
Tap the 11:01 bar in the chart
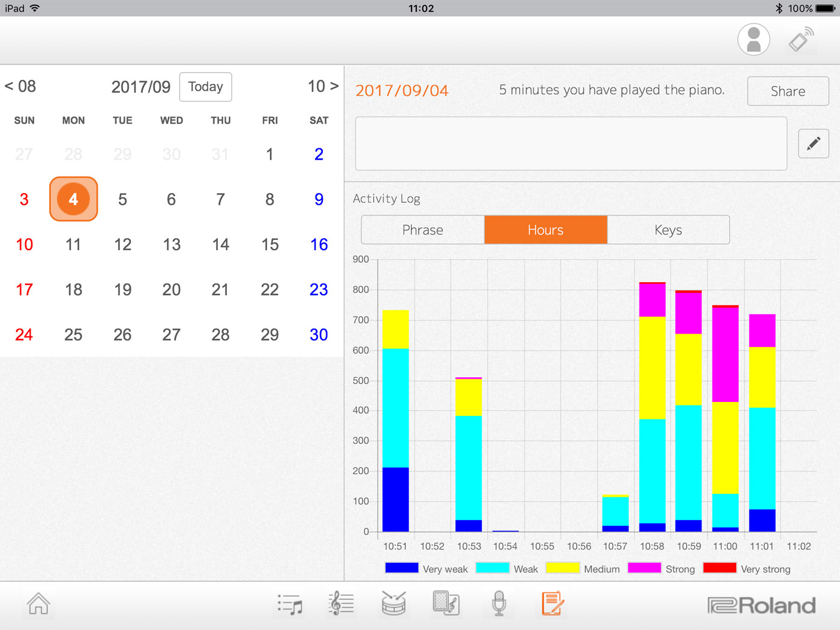click(x=762, y=423)
